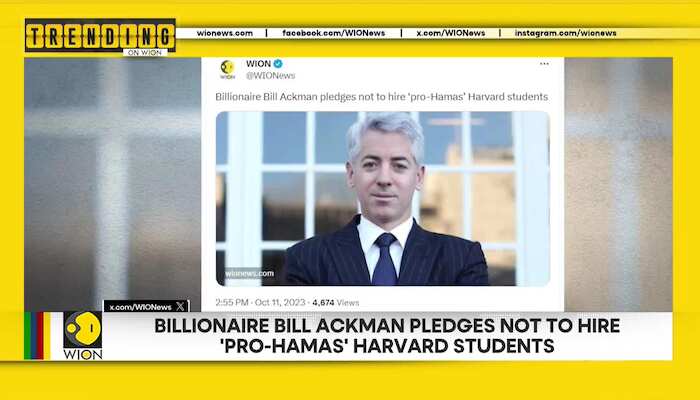Click the X logo next to x.com/WIONews
The image size is (700, 400).
coord(180,306)
